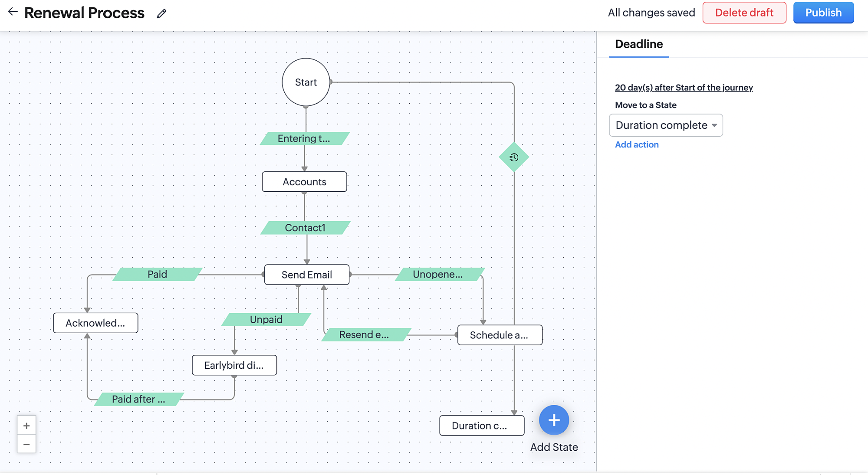Image resolution: width=868 pixels, height=475 pixels.
Task: Select the Schedule a... state box
Action: pyautogui.click(x=500, y=335)
